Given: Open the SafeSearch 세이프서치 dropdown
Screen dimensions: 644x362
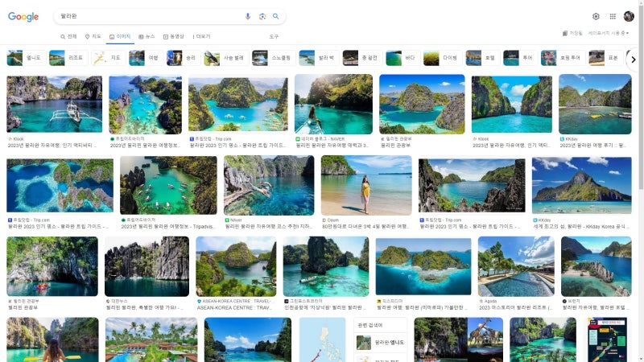Looking at the screenshot, I should click(609, 33).
